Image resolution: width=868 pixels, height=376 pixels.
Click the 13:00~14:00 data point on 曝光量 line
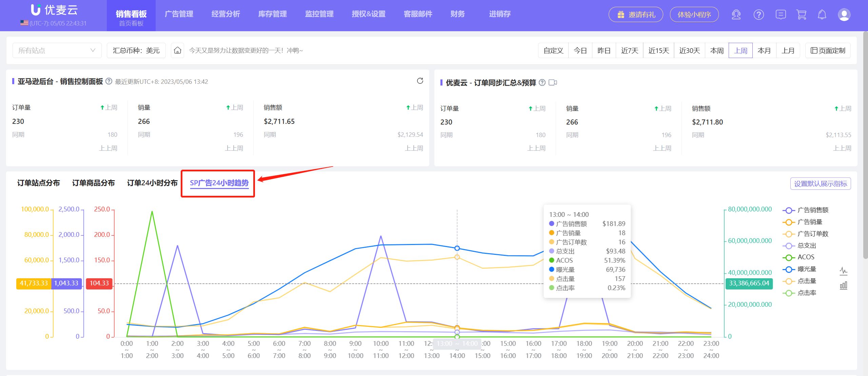point(457,248)
